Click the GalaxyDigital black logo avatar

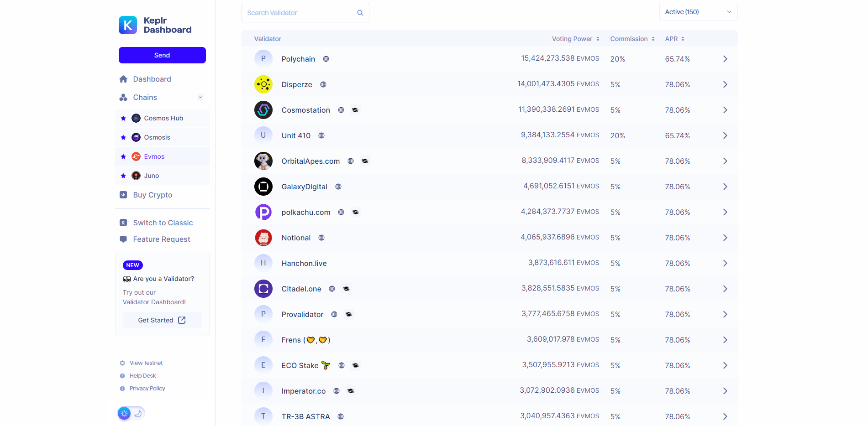[263, 187]
